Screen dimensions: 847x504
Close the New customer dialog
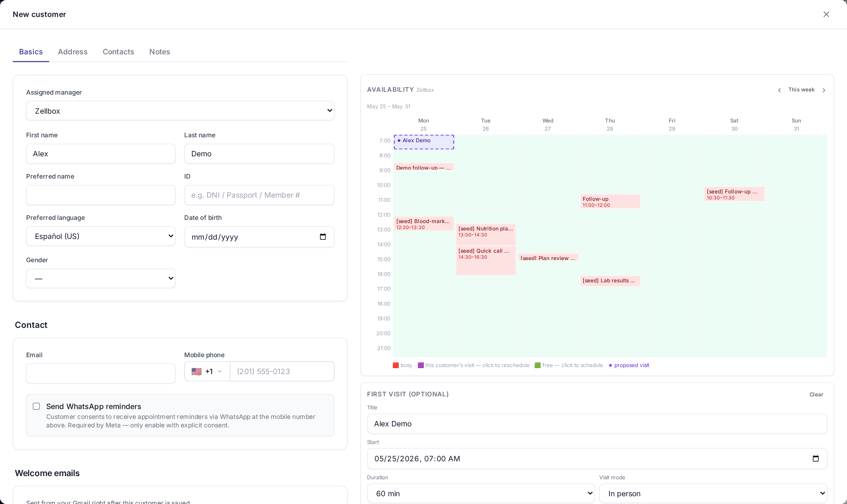point(826,14)
